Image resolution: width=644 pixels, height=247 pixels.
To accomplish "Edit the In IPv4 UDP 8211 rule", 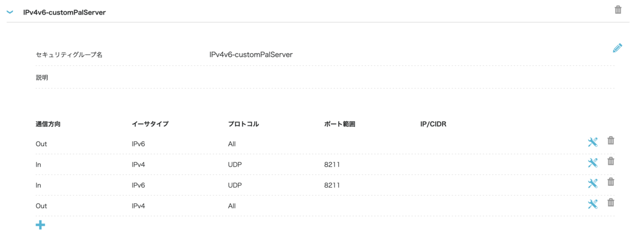I will (592, 163).
